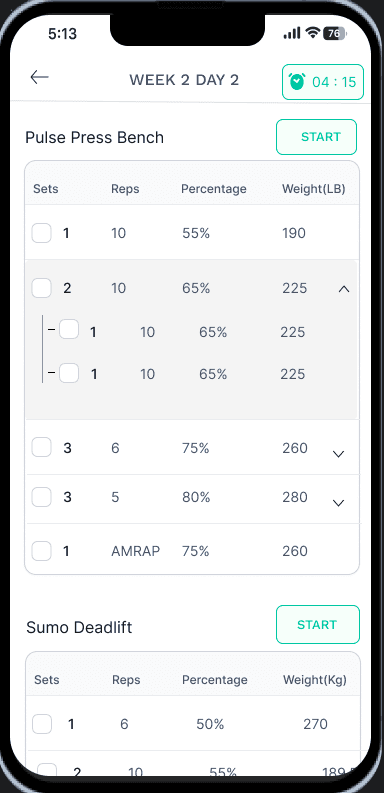Tap the back arrow icon
The image size is (384, 793).
[x=39, y=77]
